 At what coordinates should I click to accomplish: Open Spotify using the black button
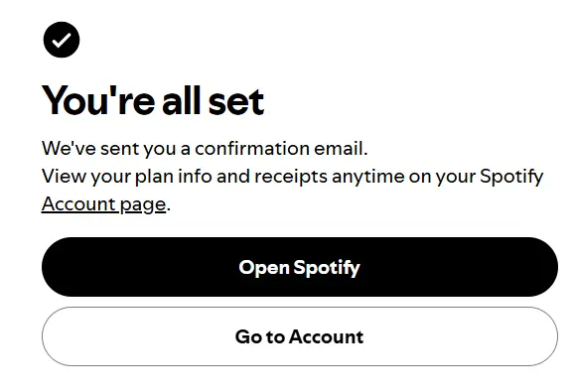(300, 267)
